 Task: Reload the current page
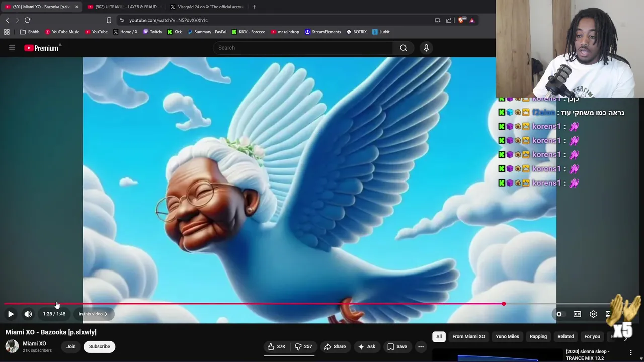pos(27,20)
